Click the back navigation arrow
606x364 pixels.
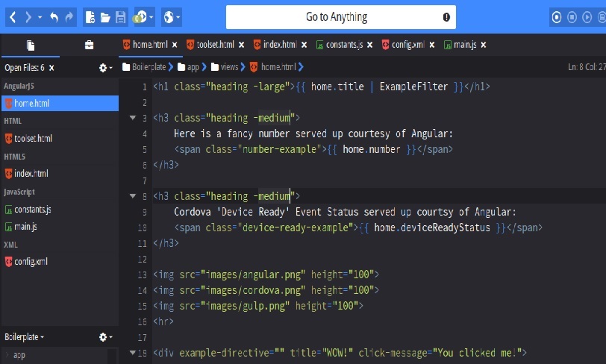13,16
